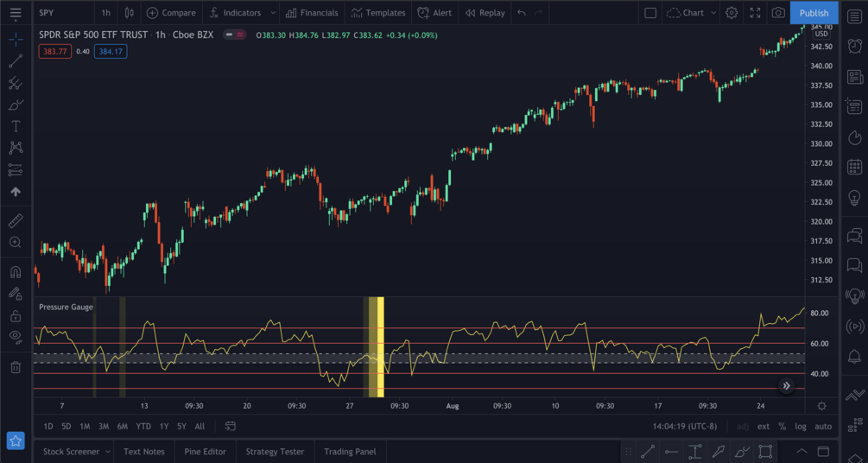Select the prediction and measurement tool

point(16,170)
